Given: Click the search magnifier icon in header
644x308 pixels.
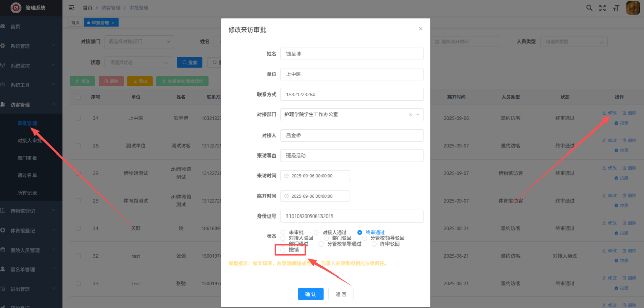Looking at the screenshot, I should (589, 8).
